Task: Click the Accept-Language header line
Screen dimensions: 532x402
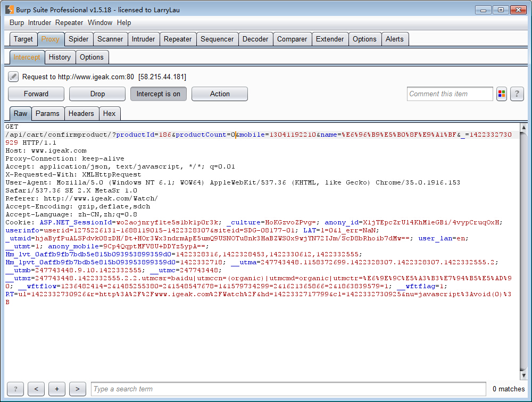Action: pyautogui.click(x=71, y=214)
